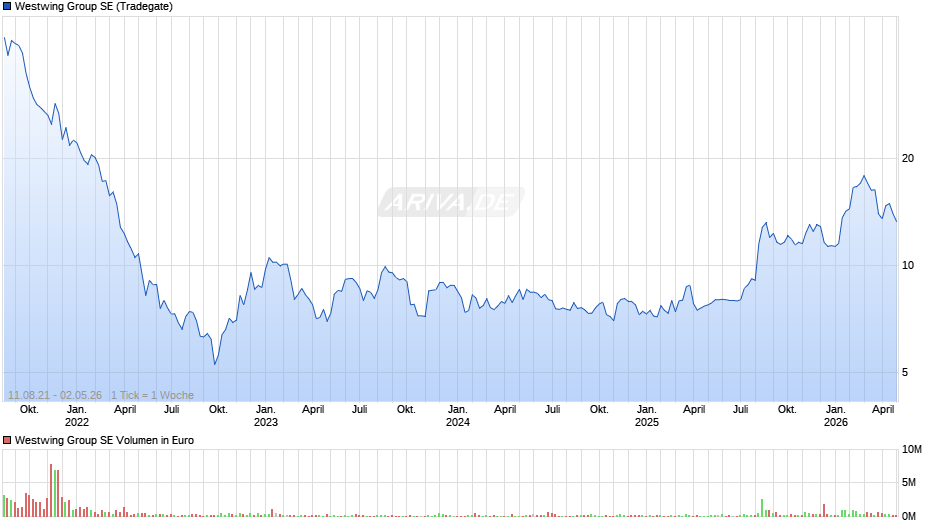Click the 'Jan.' label above 2025
The width and height of the screenshot is (940, 526).
tap(646, 410)
